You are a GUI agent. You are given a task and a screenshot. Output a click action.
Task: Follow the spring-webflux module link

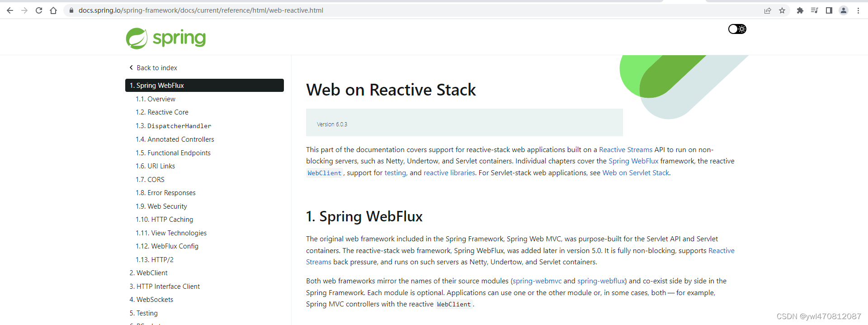601,281
